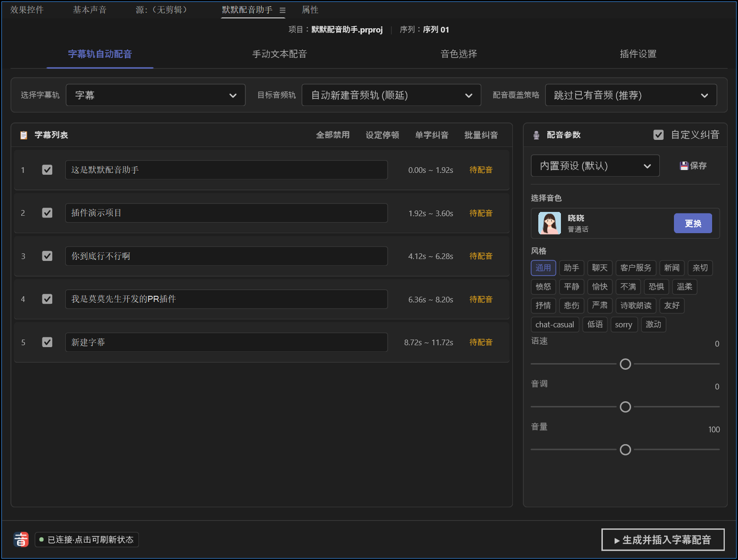Select the sorry style tag
The image size is (738, 560).
click(x=624, y=325)
